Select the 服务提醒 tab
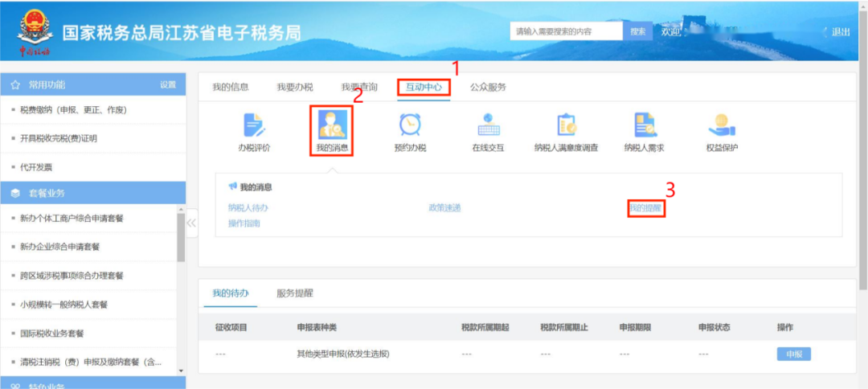The height and width of the screenshot is (389, 868). [x=295, y=293]
